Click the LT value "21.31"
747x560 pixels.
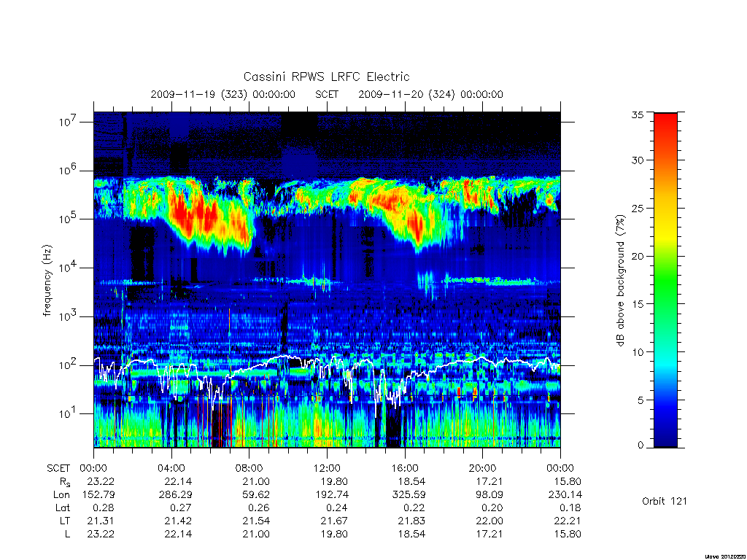[x=101, y=521]
